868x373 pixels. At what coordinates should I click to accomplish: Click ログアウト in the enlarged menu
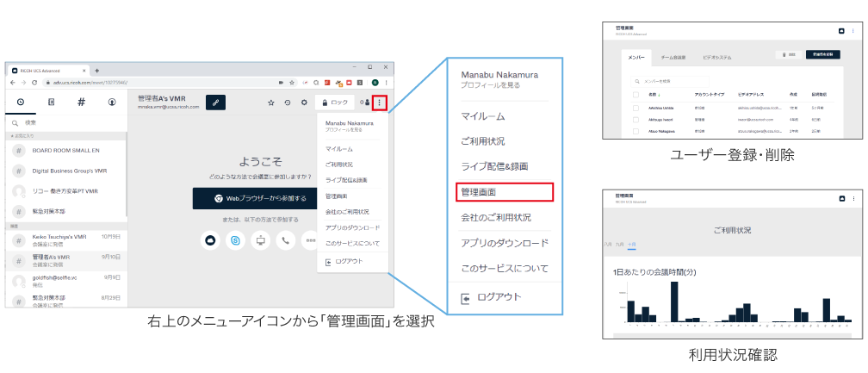coord(499,296)
